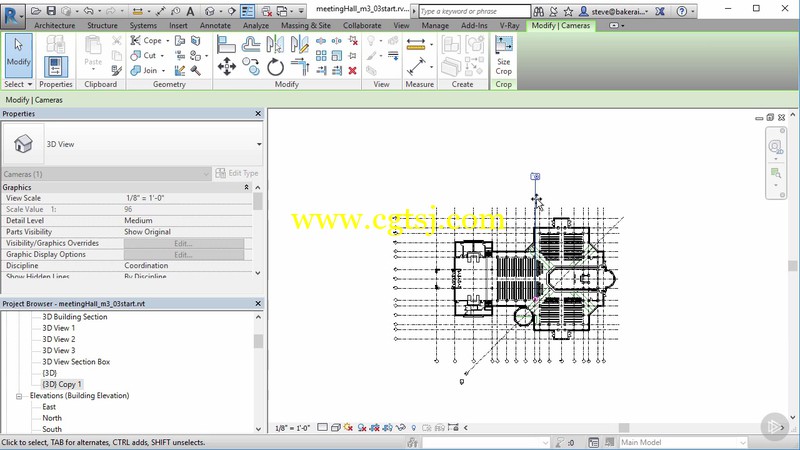Open the Cope tool dropdown arrow
800x450 pixels.
[167, 41]
